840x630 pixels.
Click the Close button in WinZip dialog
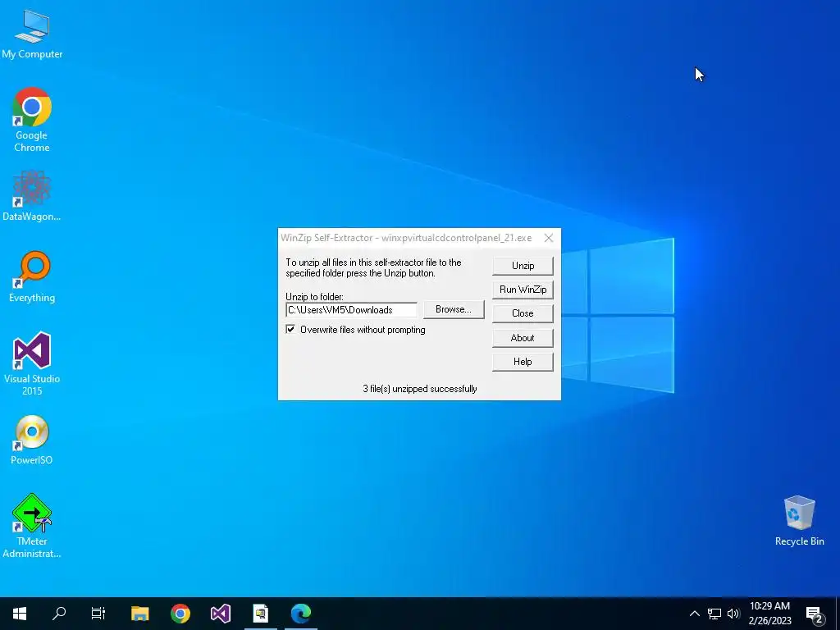(523, 313)
